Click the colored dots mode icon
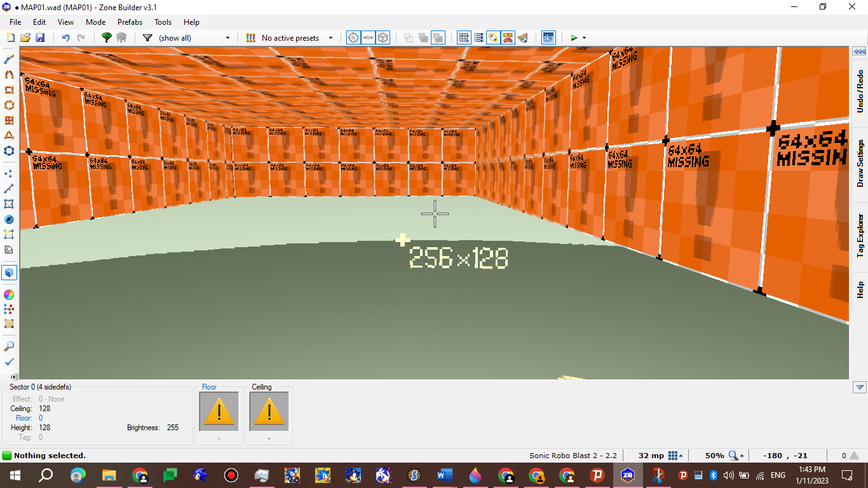 tap(9, 309)
